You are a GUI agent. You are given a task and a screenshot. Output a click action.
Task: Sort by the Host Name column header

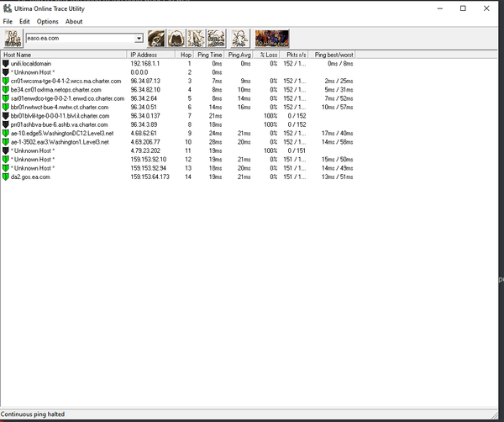[64, 55]
